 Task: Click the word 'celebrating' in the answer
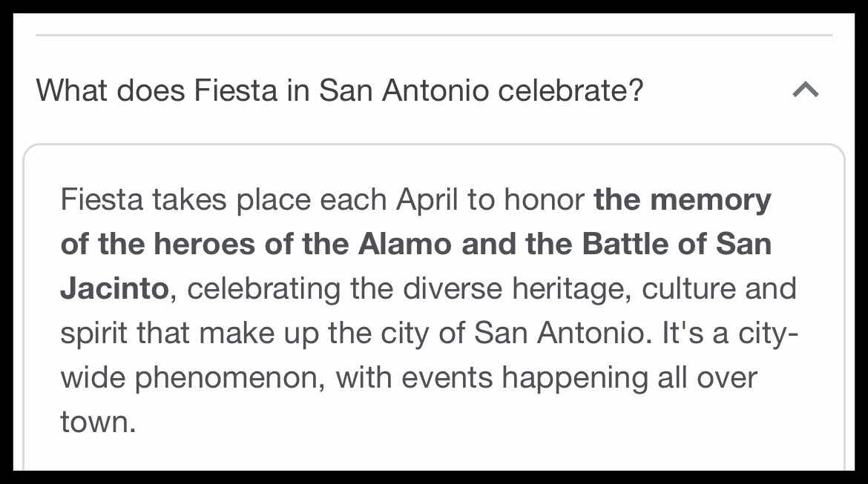tap(263, 289)
